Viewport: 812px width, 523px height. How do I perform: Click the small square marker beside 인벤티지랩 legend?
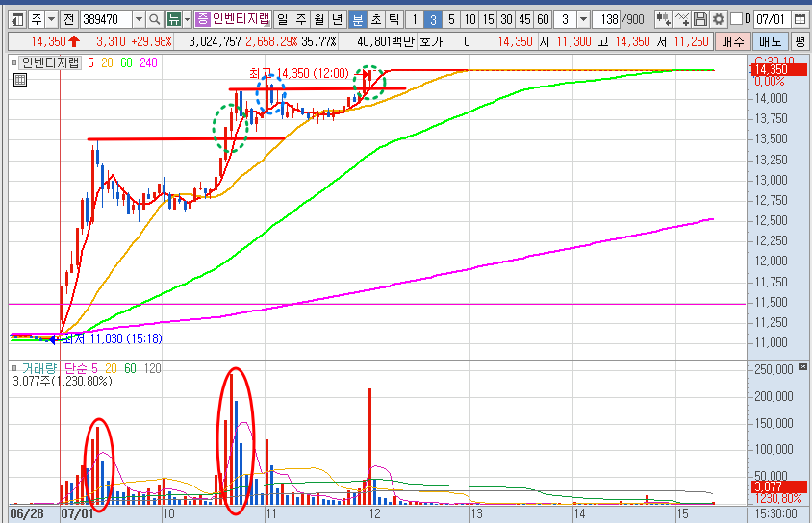14,63
